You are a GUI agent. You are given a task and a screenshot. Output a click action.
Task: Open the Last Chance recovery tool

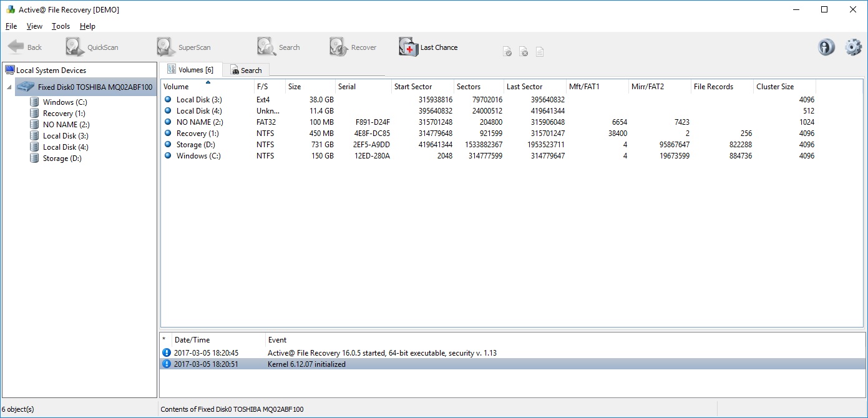[427, 47]
